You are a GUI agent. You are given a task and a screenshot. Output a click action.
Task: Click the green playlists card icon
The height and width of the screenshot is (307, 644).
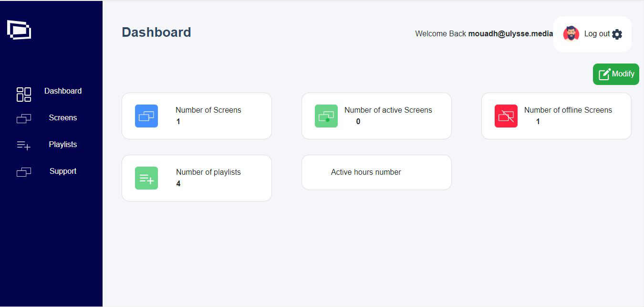146,178
